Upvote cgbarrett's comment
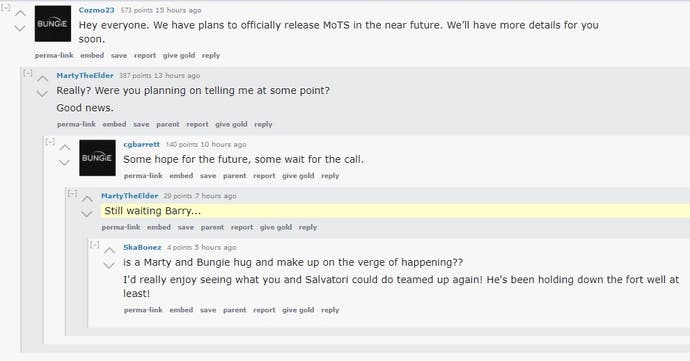The height and width of the screenshot is (361, 690). [65, 147]
